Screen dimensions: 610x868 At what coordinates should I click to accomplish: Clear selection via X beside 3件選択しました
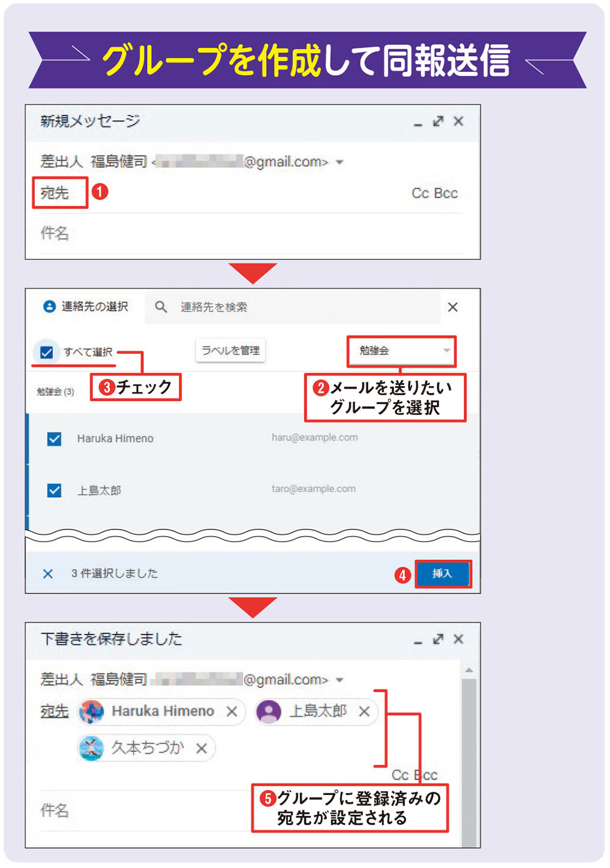point(48,573)
